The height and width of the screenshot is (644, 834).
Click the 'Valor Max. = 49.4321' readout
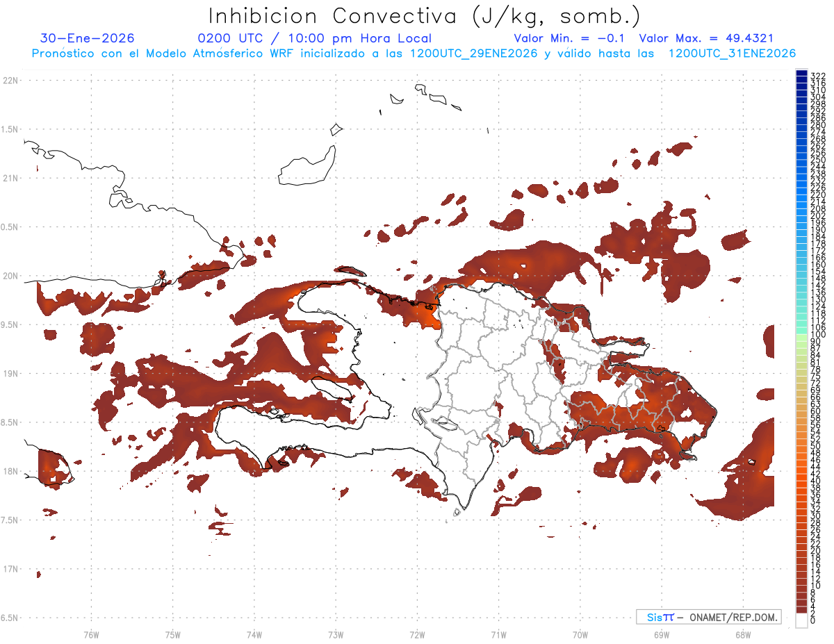point(706,39)
